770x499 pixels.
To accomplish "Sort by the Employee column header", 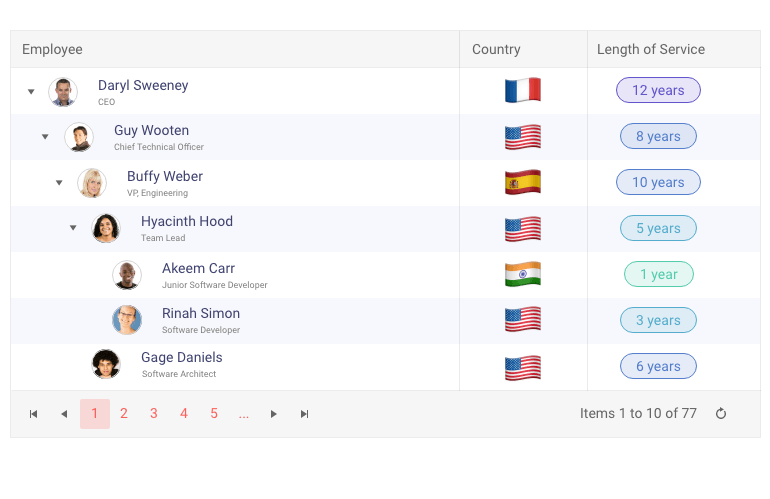I will click(x=52, y=49).
